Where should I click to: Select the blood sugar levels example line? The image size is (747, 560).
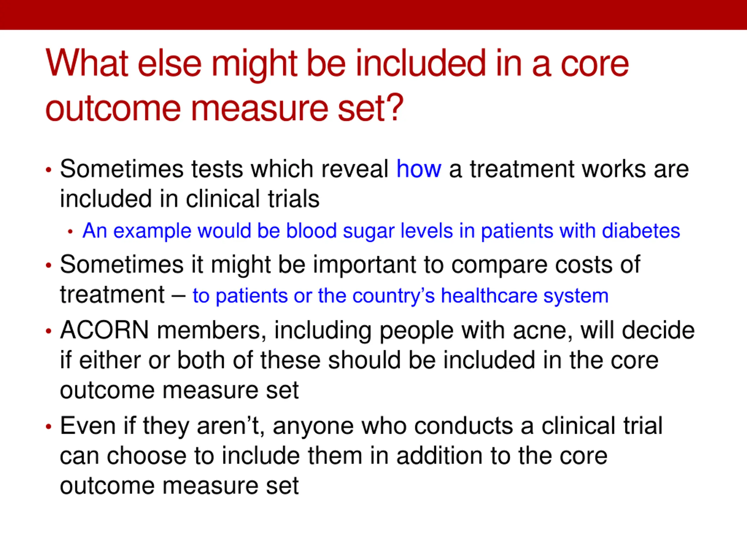381,231
